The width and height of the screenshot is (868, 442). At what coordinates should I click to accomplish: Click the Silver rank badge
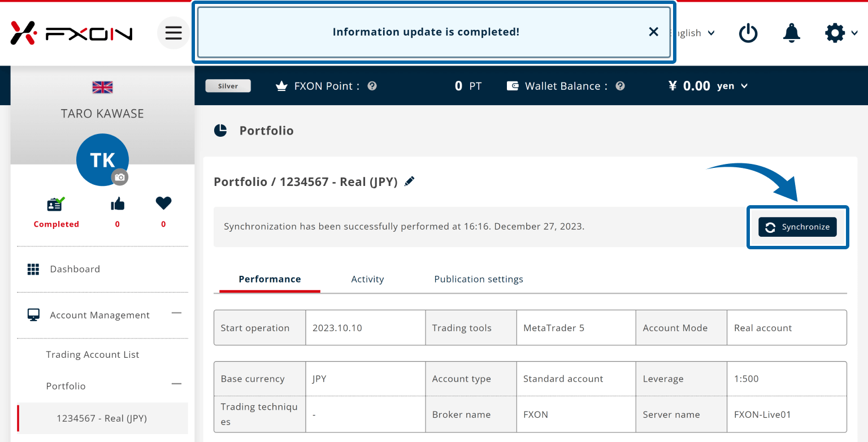click(x=228, y=86)
